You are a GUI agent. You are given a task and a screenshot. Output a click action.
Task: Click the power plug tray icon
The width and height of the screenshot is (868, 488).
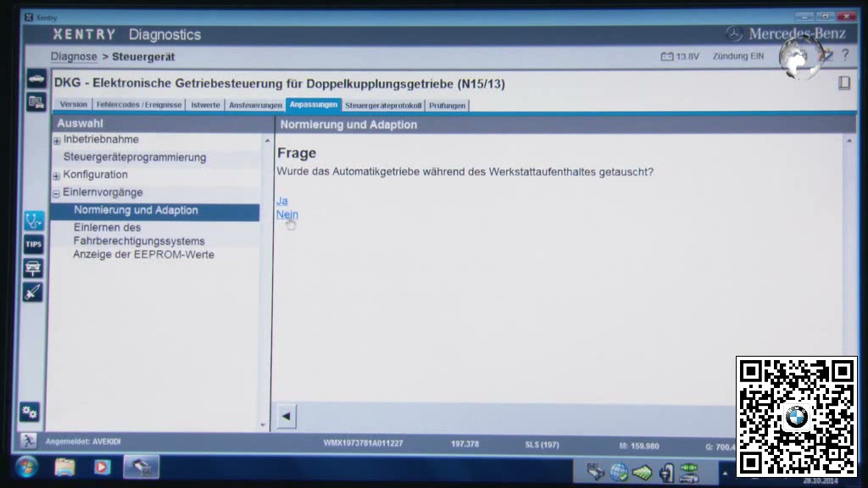point(666,473)
